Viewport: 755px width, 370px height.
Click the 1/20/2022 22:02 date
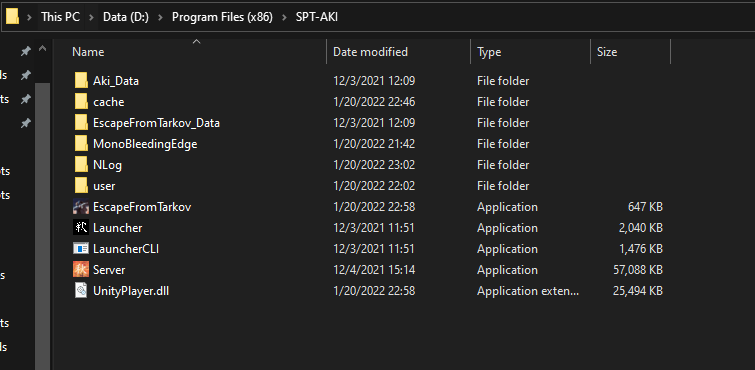click(x=374, y=186)
